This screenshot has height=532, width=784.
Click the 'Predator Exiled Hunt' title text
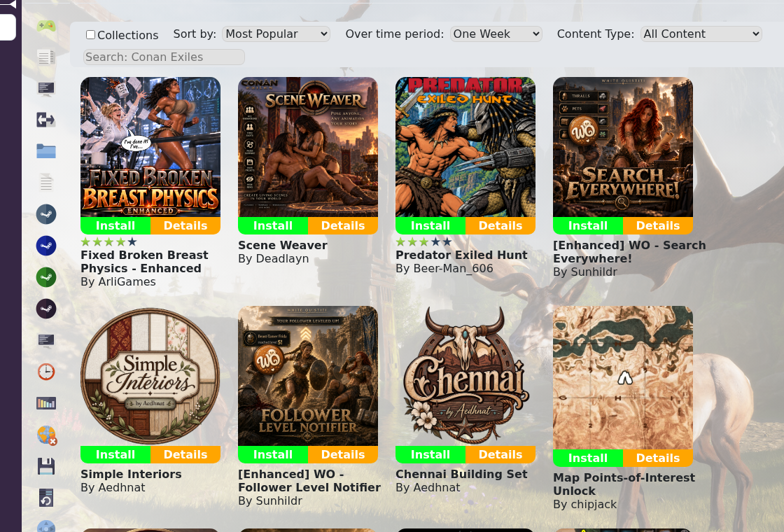[x=461, y=255]
